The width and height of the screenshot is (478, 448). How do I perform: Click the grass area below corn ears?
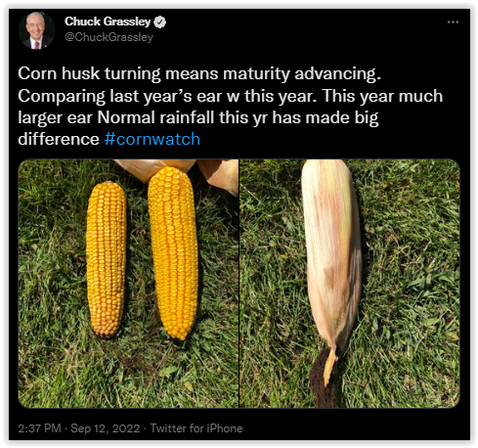tap(128, 375)
